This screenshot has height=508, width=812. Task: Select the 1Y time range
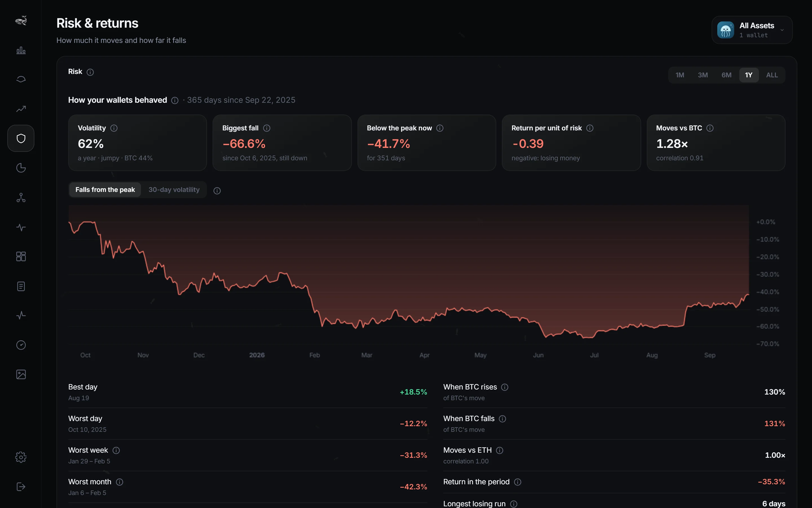coord(749,75)
